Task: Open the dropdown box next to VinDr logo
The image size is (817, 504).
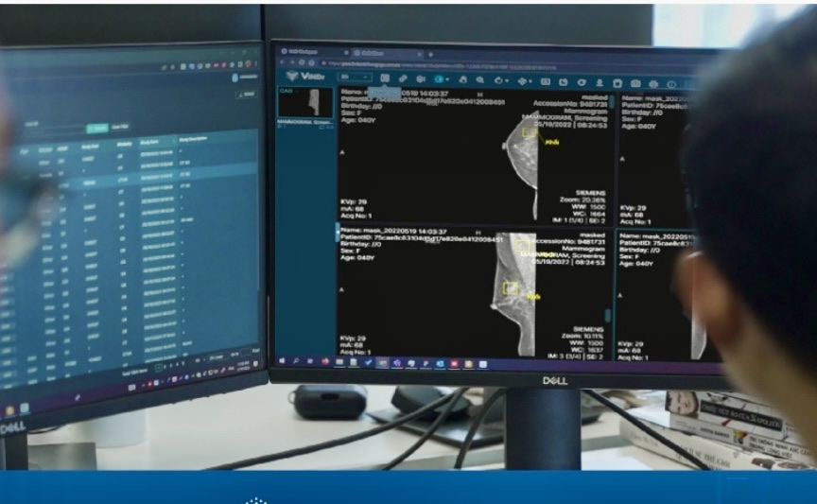Action: point(352,78)
